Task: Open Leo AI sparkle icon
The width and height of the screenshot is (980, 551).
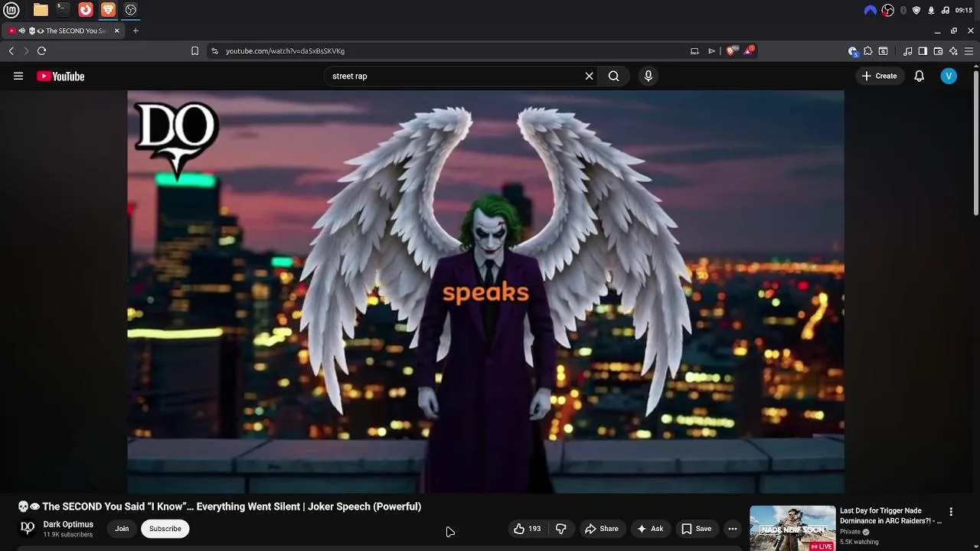Action: coord(953,51)
